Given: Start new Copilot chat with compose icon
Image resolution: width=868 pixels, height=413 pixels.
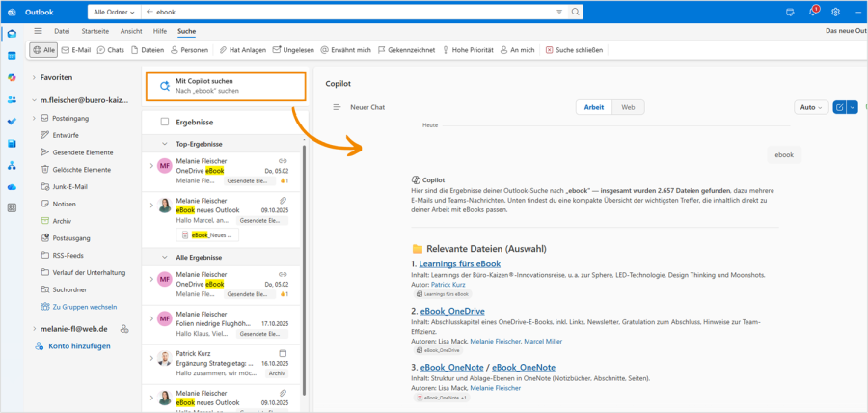Looking at the screenshot, I should [839, 107].
